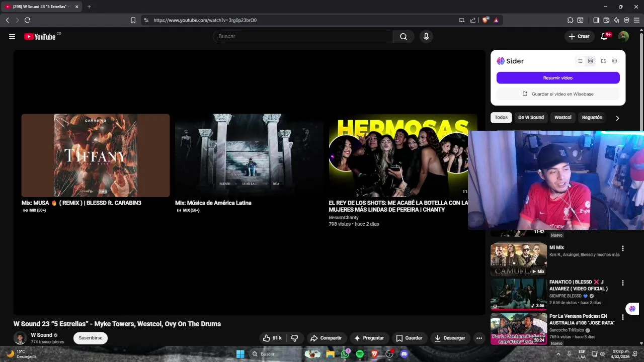644x362 pixels.
Task: Open a new browser tab
Action: tap(89, 7)
